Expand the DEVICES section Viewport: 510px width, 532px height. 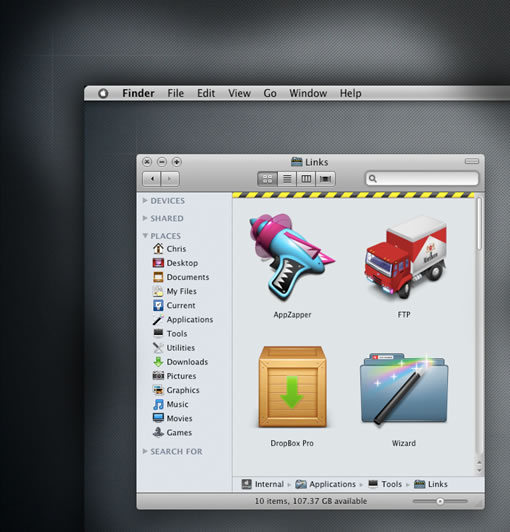tap(145, 201)
